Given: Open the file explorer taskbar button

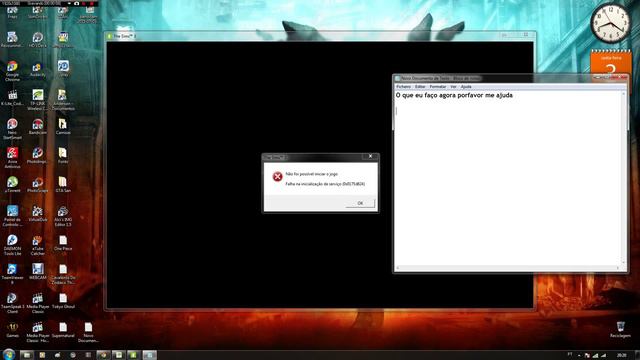Looking at the screenshot, I should (x=27, y=355).
